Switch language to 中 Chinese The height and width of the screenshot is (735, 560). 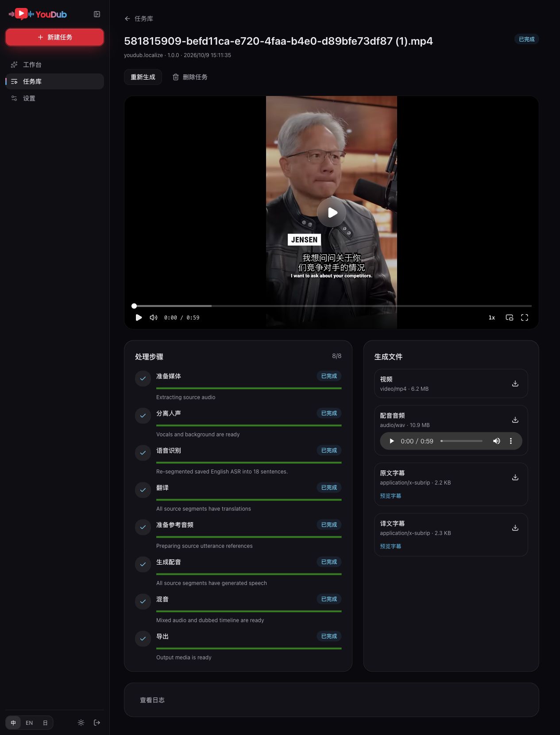(13, 723)
